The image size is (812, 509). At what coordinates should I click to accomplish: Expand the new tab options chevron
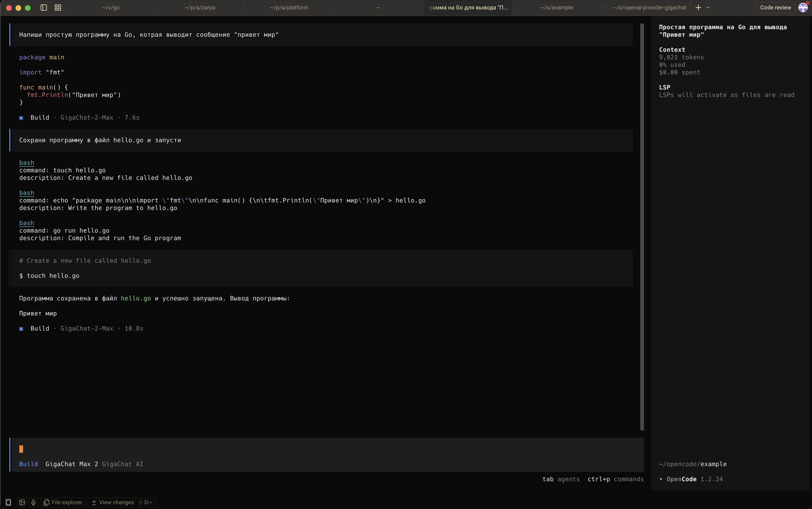tap(708, 7)
